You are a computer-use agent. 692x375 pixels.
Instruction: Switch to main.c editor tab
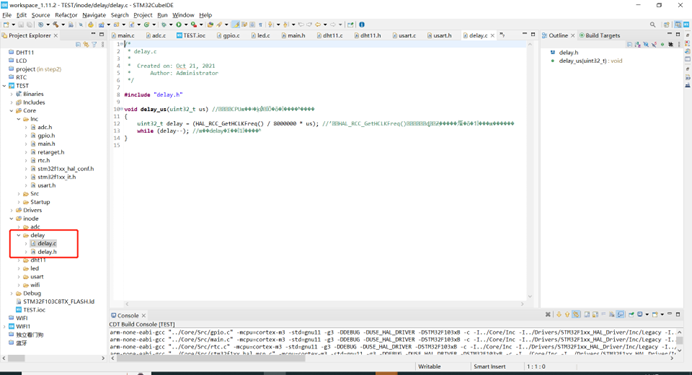pyautogui.click(x=123, y=35)
